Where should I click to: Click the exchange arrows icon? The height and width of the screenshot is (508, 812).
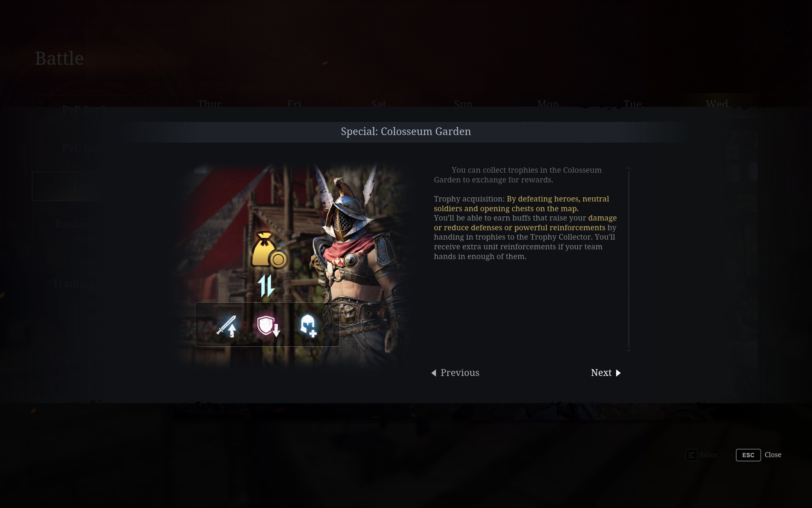(x=266, y=286)
